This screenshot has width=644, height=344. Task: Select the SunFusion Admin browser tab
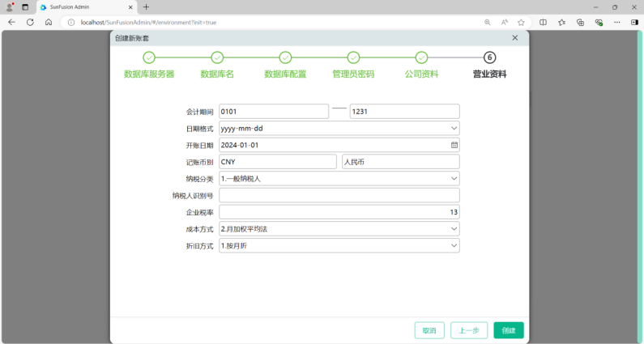[x=86, y=7]
